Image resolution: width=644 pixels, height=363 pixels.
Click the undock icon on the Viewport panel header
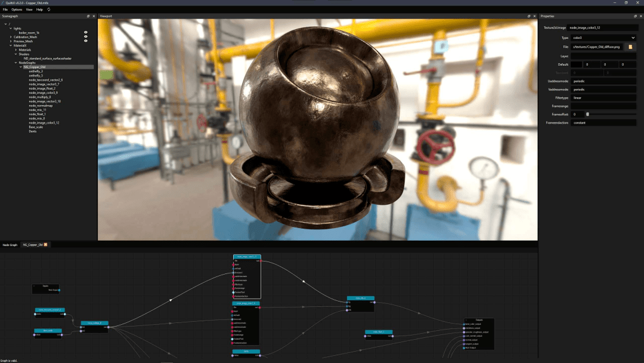tap(529, 16)
